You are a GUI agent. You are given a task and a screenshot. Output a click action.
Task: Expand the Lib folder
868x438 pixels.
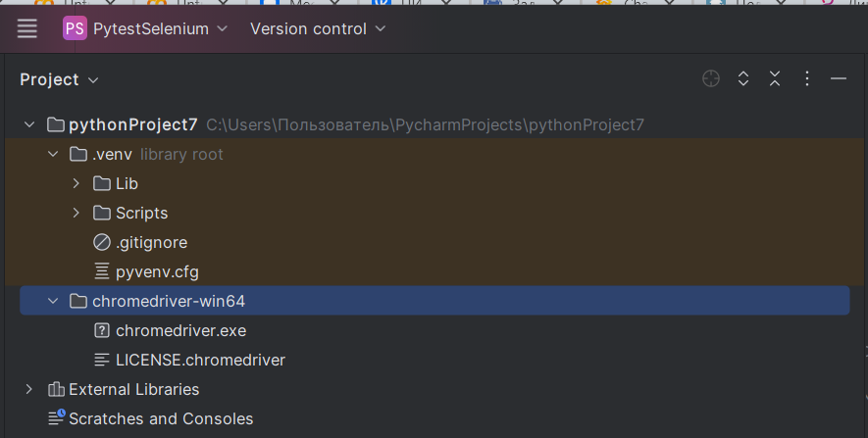click(x=77, y=183)
